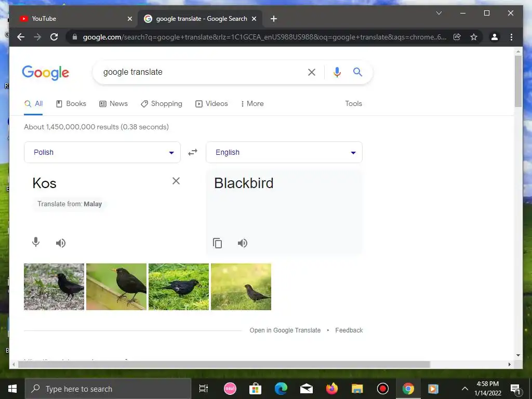Clear the search box text
532x399 pixels.
pos(312,72)
